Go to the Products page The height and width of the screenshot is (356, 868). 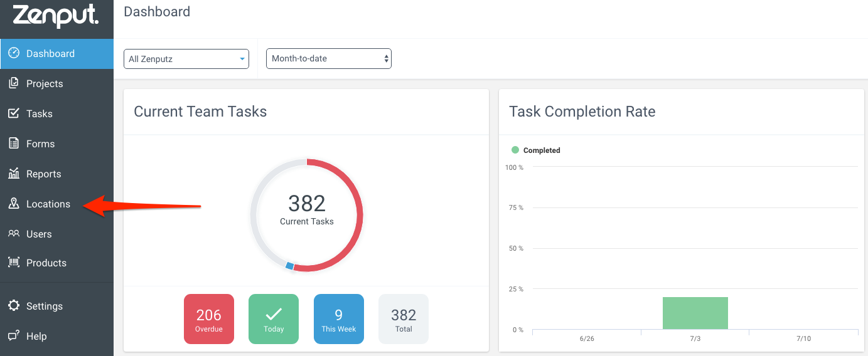(56, 263)
